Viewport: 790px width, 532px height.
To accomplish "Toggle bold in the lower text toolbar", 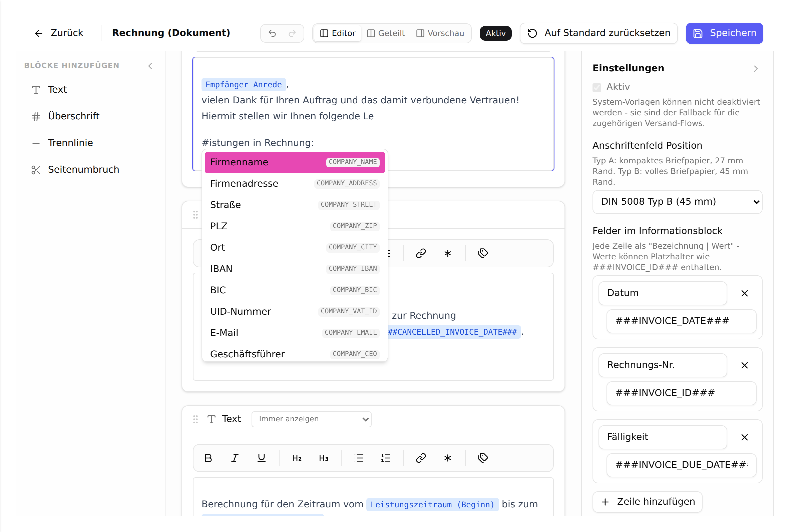I will point(208,458).
